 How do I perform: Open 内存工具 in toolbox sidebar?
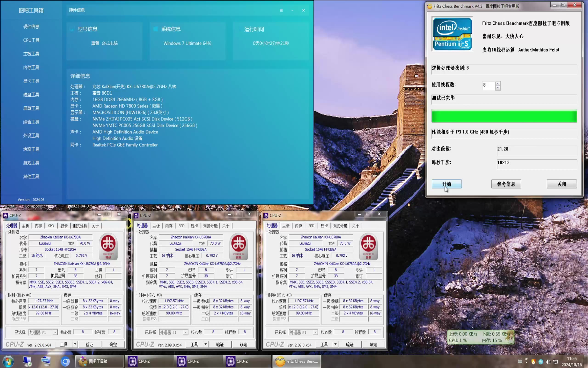click(31, 67)
